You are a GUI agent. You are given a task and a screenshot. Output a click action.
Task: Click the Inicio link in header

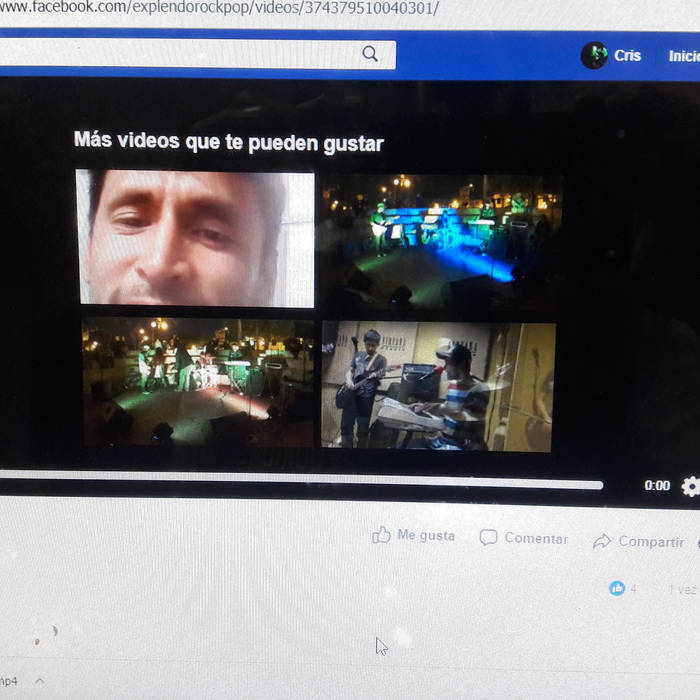coord(684,56)
